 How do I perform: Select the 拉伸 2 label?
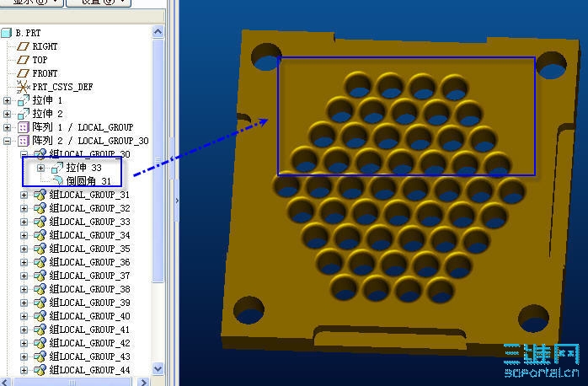coord(48,114)
